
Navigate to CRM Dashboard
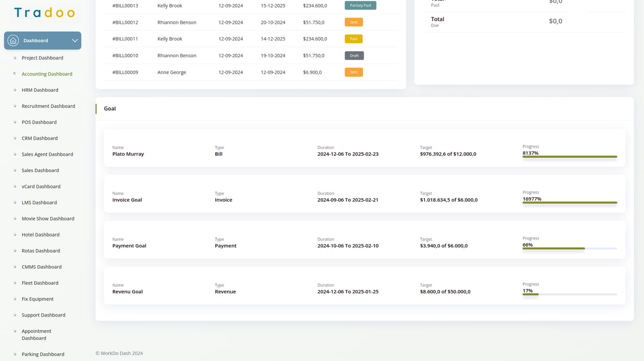[39, 138]
